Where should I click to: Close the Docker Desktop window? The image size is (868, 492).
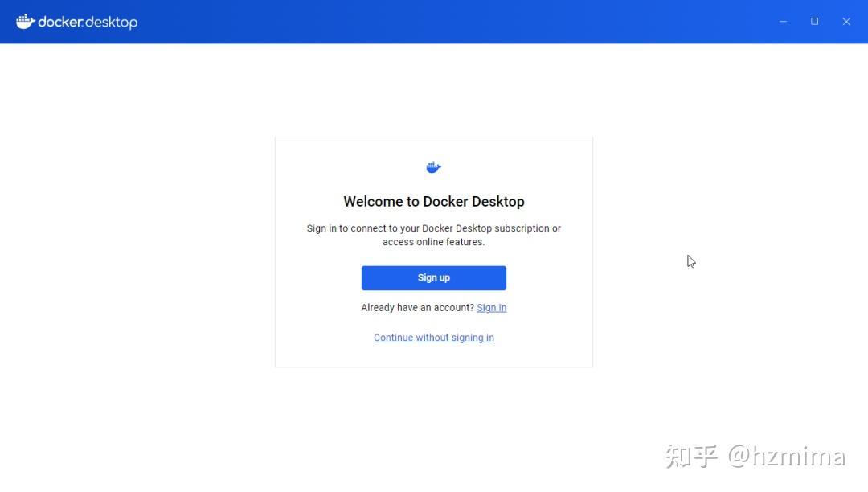(845, 22)
